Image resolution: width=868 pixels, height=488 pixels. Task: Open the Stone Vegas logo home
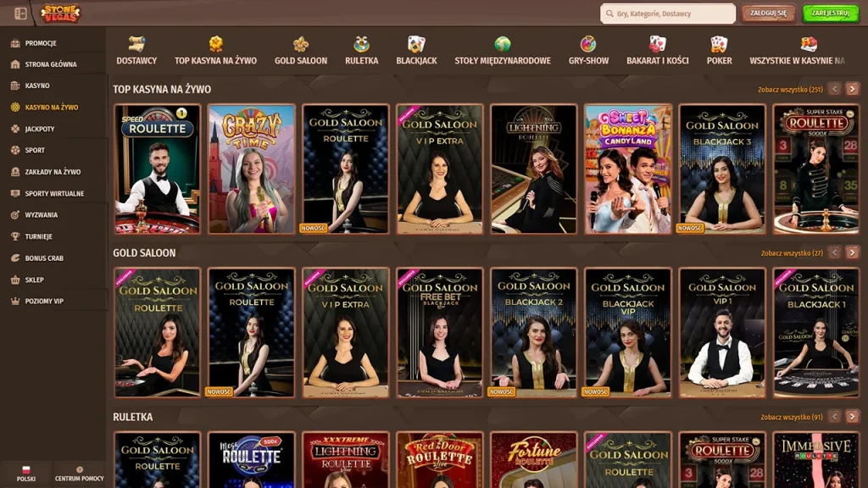(x=60, y=14)
